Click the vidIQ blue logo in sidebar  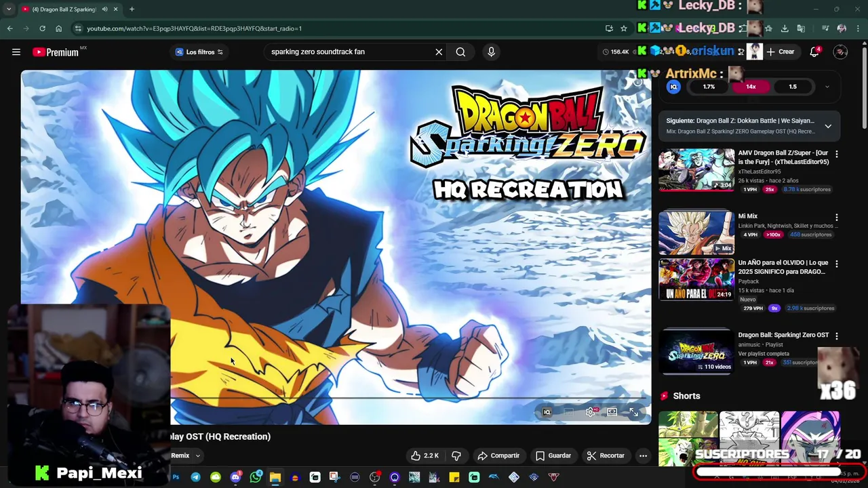(673, 87)
